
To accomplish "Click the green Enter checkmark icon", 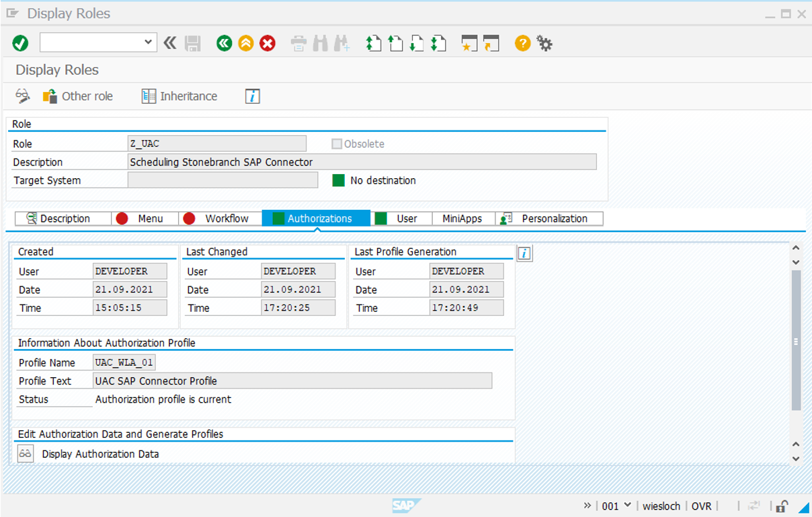I will click(x=20, y=44).
